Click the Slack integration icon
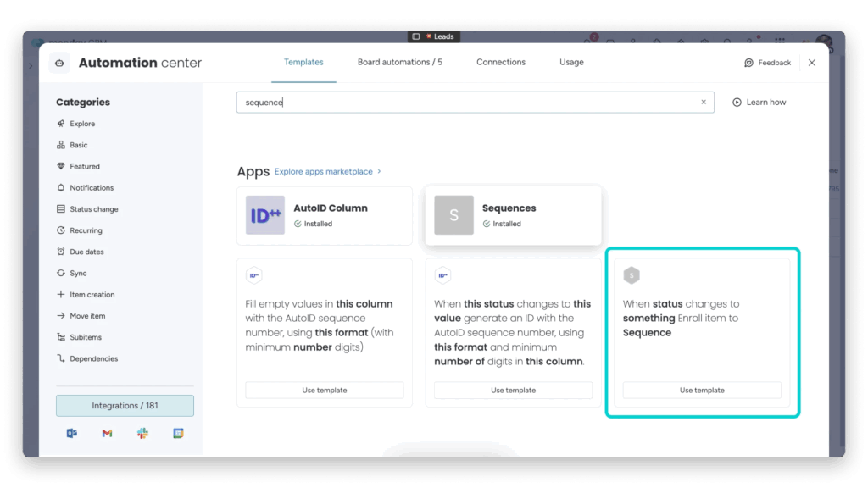Image resolution: width=868 pixels, height=488 pixels. (x=142, y=433)
